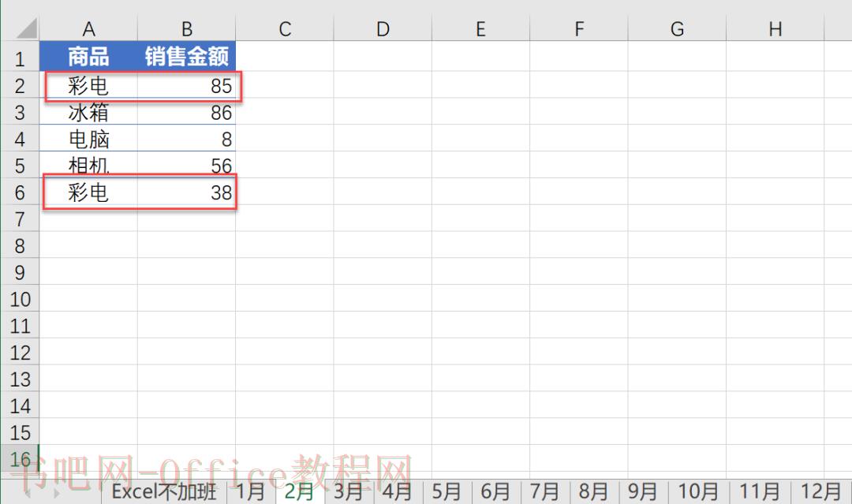Select column F header
Image resolution: width=852 pixels, height=504 pixels.
click(579, 28)
